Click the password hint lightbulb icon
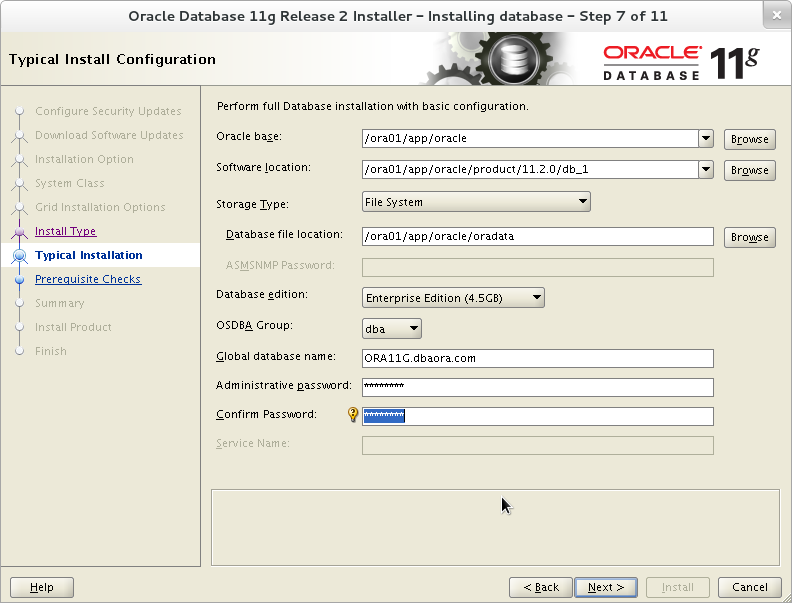This screenshot has height=603, width=792. tap(353, 415)
